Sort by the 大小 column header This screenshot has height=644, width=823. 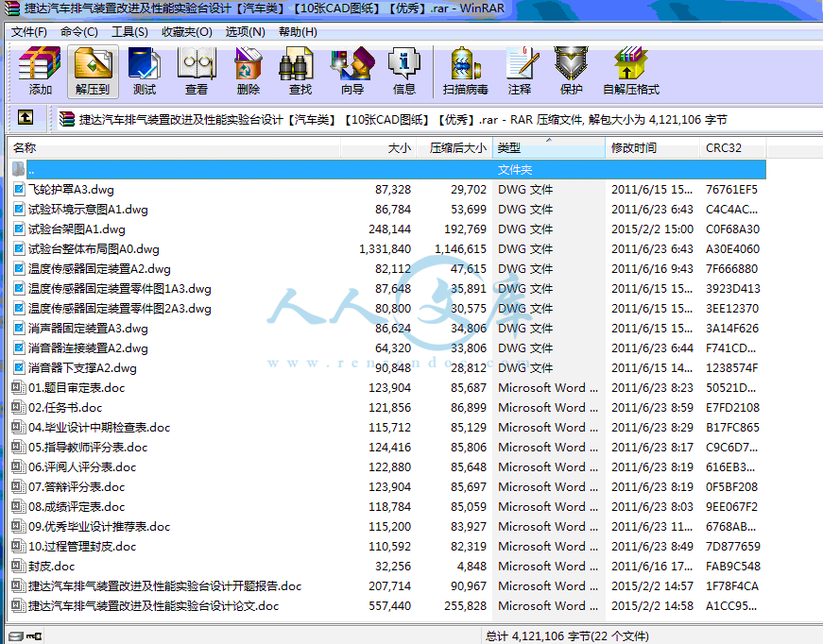379,148
